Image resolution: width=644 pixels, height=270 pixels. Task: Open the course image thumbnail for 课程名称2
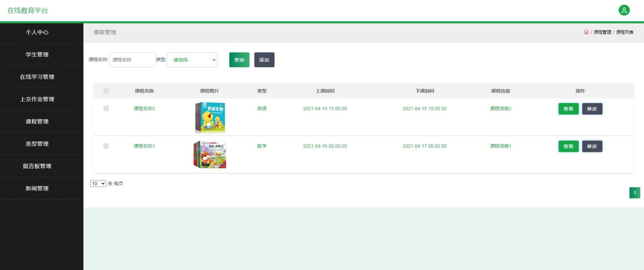[210, 118]
